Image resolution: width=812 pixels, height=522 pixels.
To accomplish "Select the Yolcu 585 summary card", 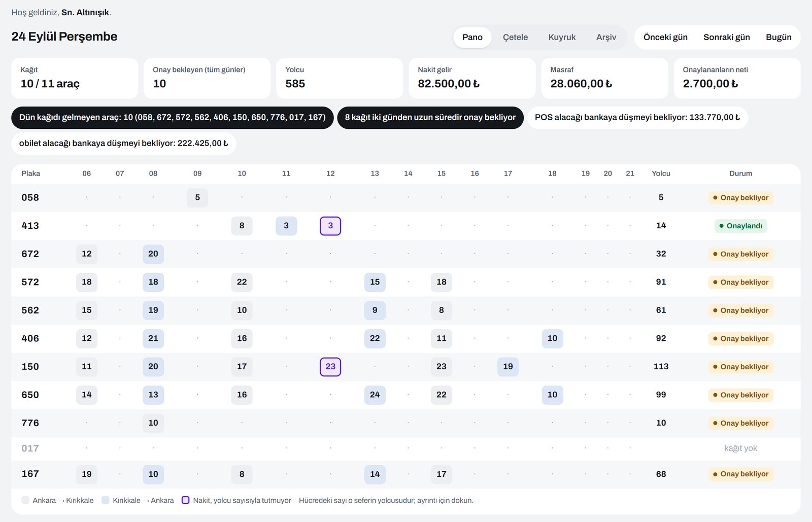I will [x=340, y=78].
